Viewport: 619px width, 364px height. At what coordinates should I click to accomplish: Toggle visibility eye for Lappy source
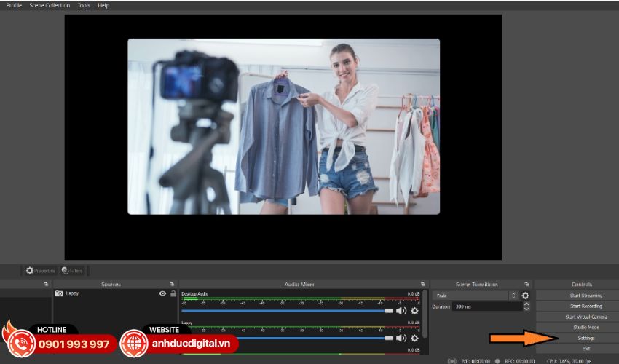coord(162,293)
